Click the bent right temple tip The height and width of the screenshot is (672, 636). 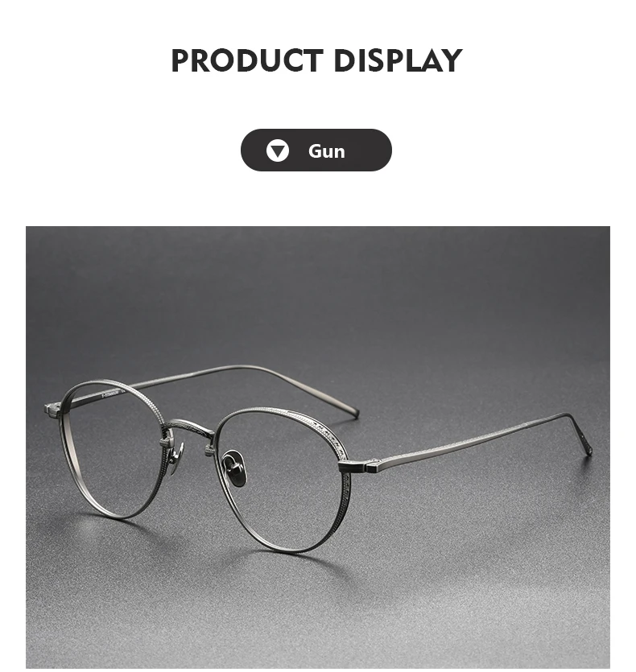pyautogui.click(x=581, y=434)
